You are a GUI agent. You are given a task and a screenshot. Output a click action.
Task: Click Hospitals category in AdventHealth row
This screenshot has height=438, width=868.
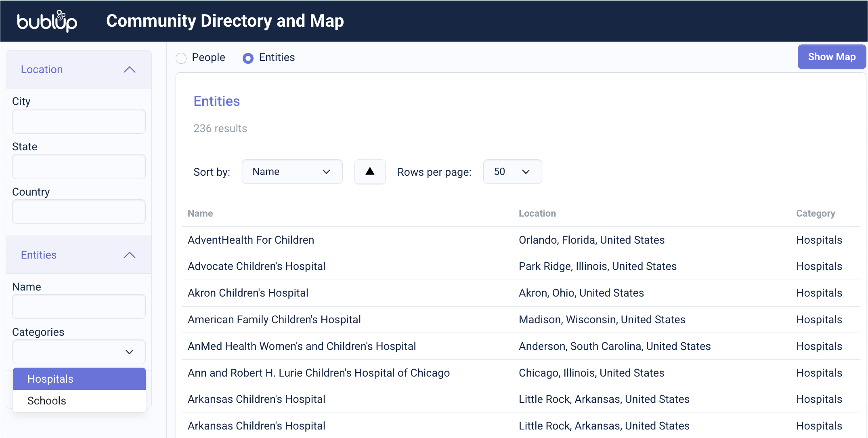[x=819, y=240]
